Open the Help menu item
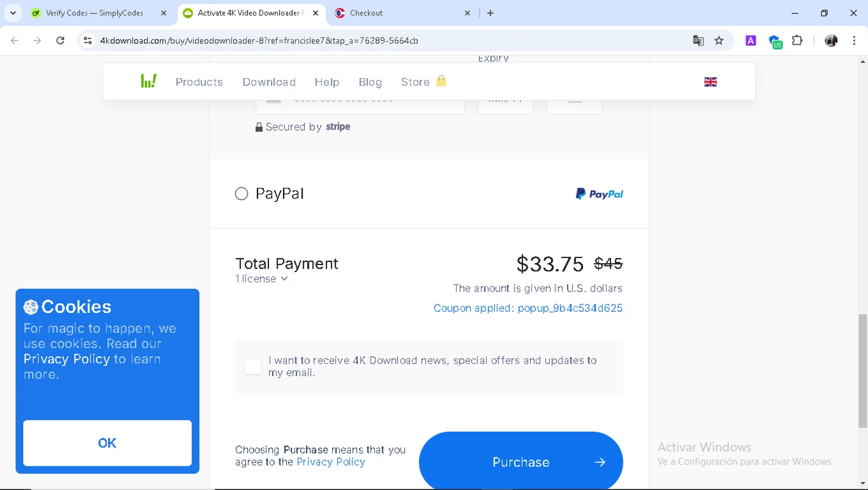The width and height of the screenshot is (868, 490). tap(327, 82)
